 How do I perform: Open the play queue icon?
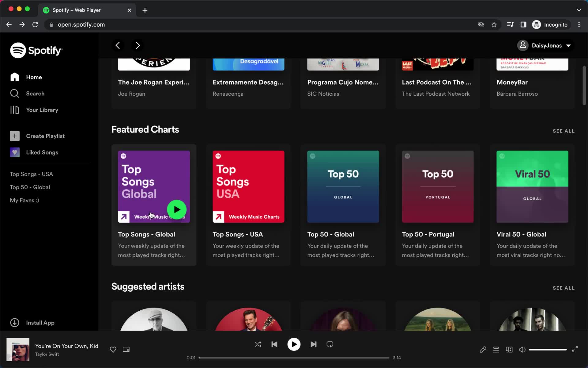pyautogui.click(x=496, y=350)
